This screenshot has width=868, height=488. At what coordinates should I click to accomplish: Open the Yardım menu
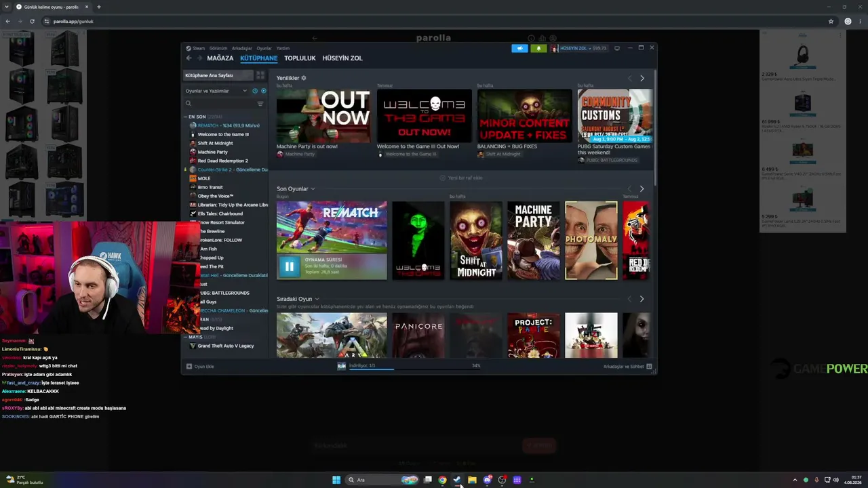click(283, 48)
